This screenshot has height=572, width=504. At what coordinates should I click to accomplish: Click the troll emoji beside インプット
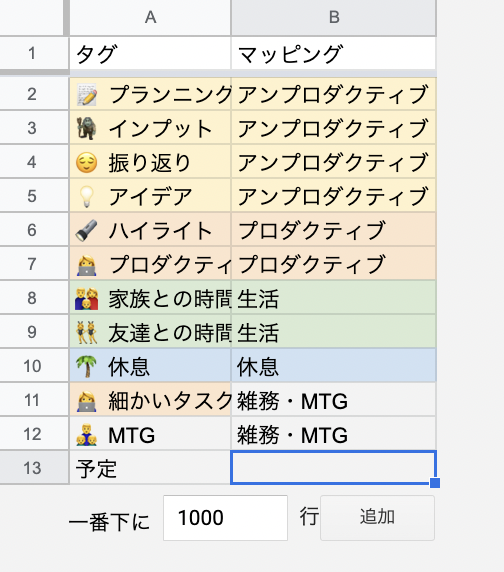pos(87,128)
